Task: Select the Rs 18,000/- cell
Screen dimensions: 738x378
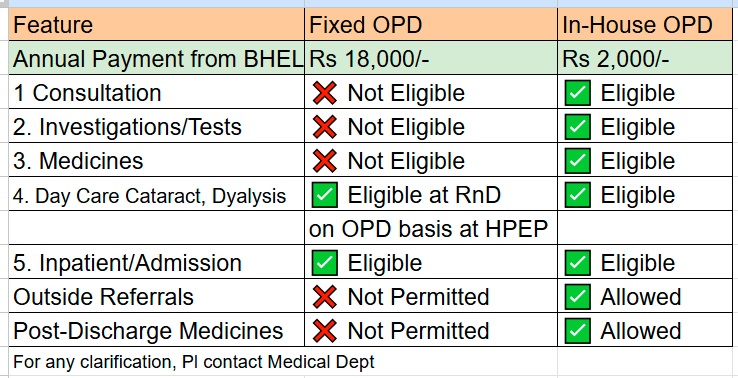Action: [431, 58]
